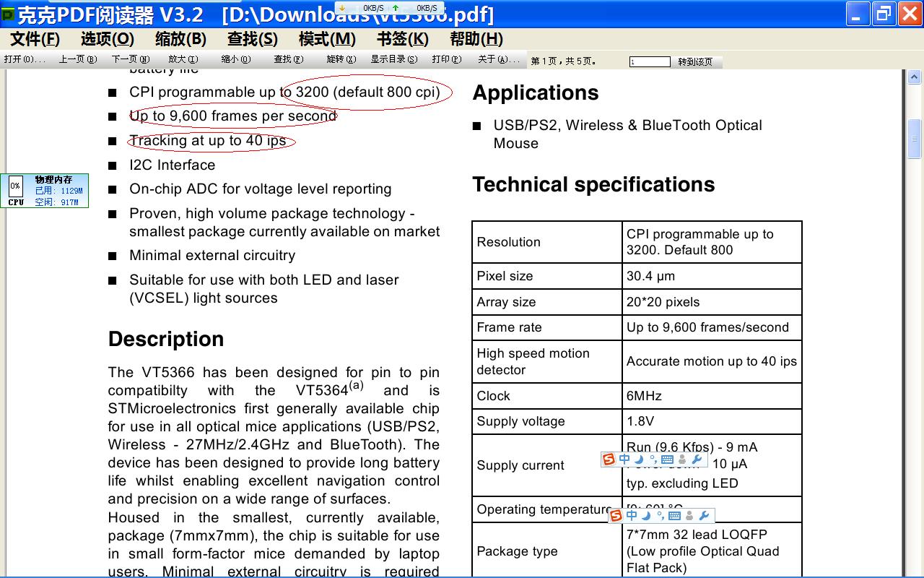This screenshot has width=924, height=578.
Task: Click the green upload speed arrow
Action: click(396, 8)
